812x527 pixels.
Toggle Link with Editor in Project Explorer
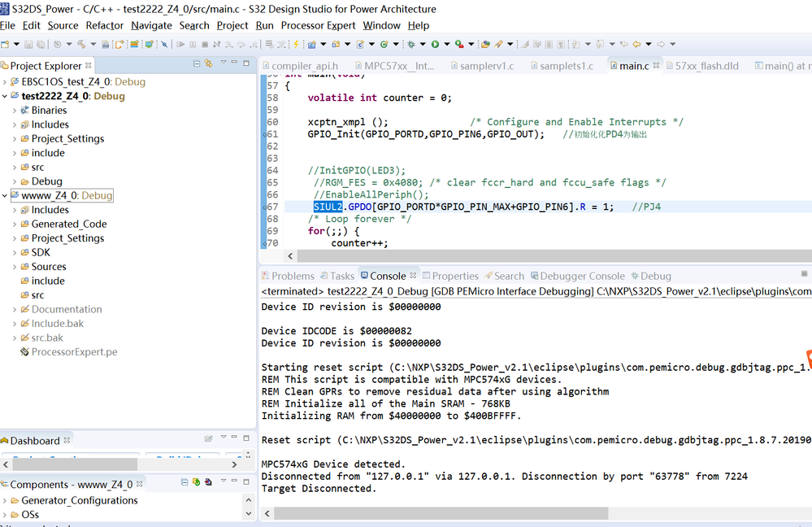[208, 63]
